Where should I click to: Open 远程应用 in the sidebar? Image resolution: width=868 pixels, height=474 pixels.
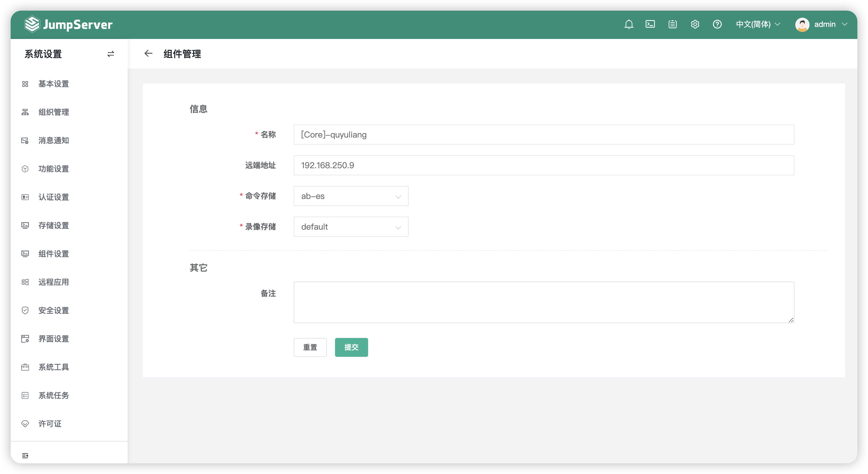pos(53,282)
